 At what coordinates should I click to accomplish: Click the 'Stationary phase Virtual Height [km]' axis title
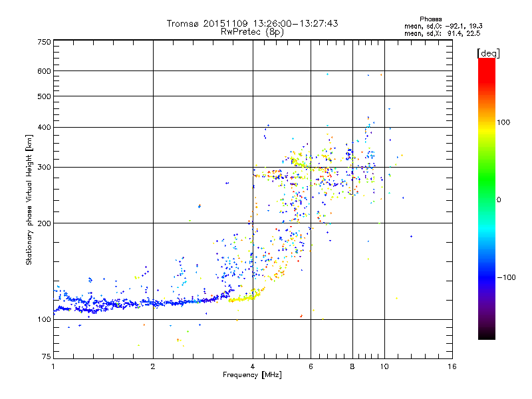click(x=29, y=199)
